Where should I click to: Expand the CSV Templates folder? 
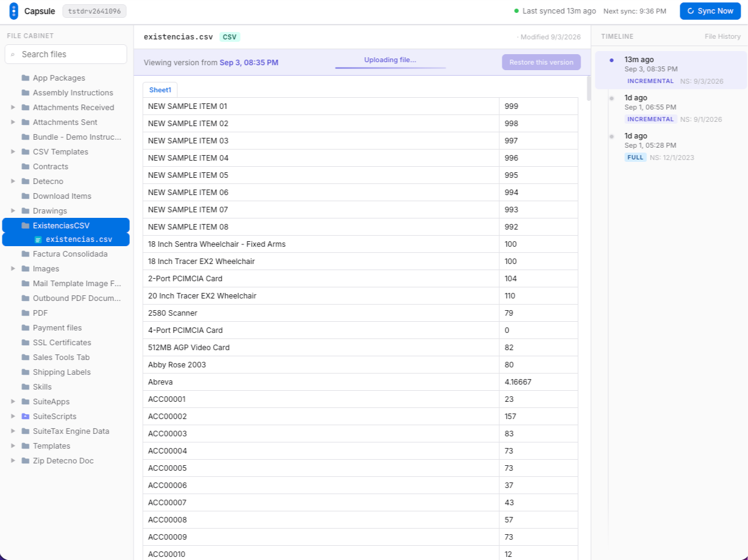13,152
